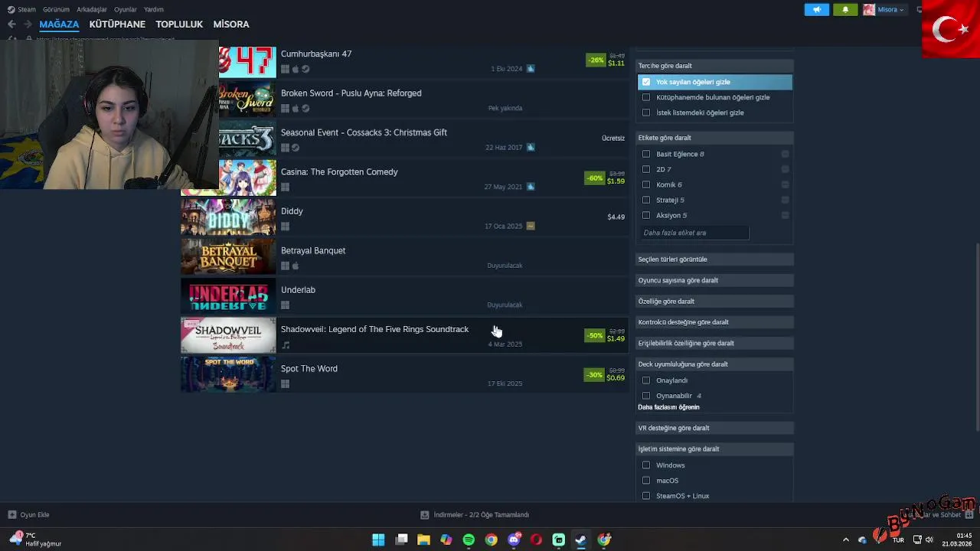Image resolution: width=980 pixels, height=551 pixels.
Task: Open the first Chrome taskbar icon
Action: click(491, 540)
